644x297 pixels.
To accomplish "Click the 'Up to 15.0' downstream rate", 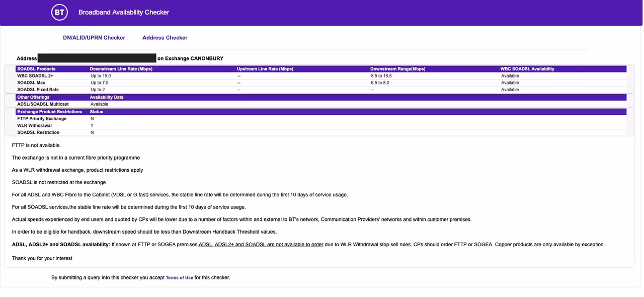I will [101, 76].
